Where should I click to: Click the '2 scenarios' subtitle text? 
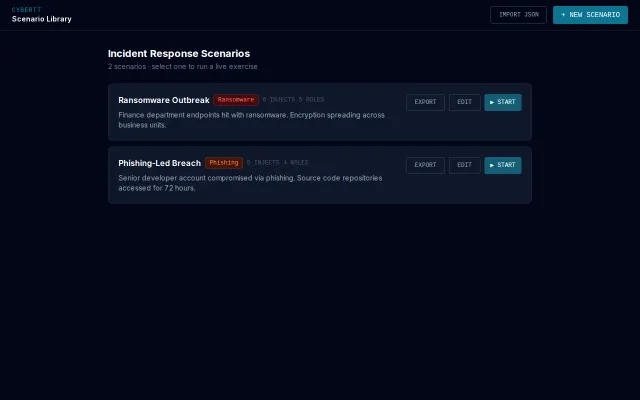[x=182, y=67]
